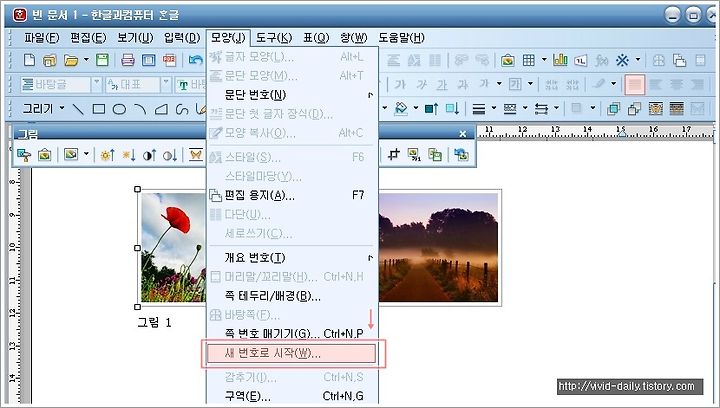
Task: Ungroup objects icon beside group icon
Action: (634, 109)
